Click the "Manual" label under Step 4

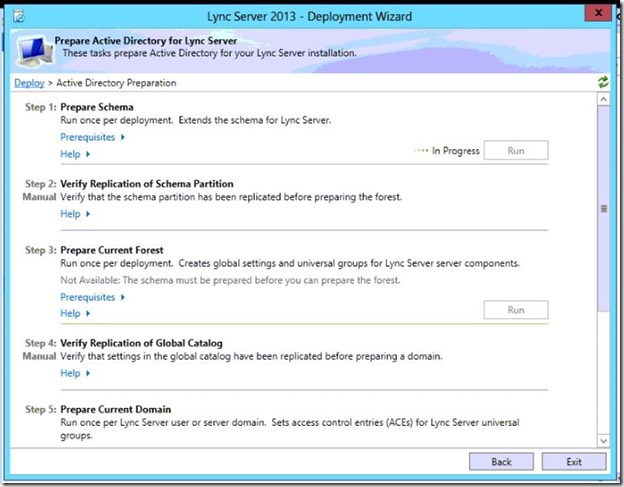(x=39, y=356)
